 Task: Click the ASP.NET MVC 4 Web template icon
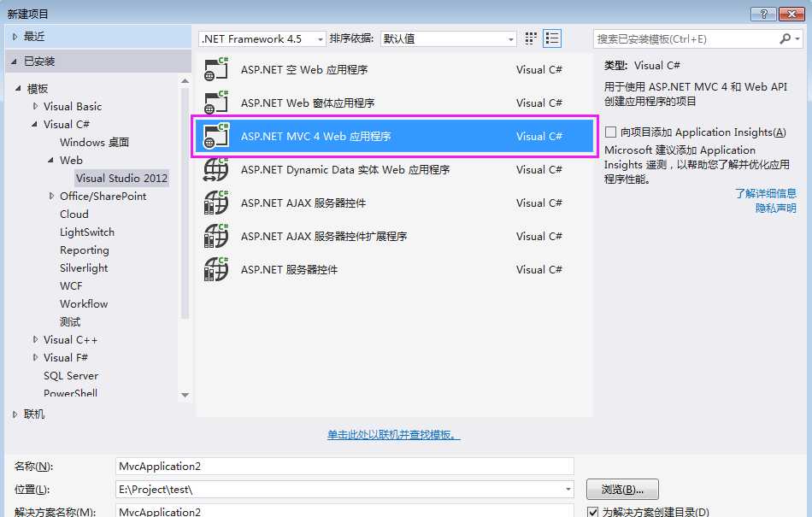tap(216, 136)
